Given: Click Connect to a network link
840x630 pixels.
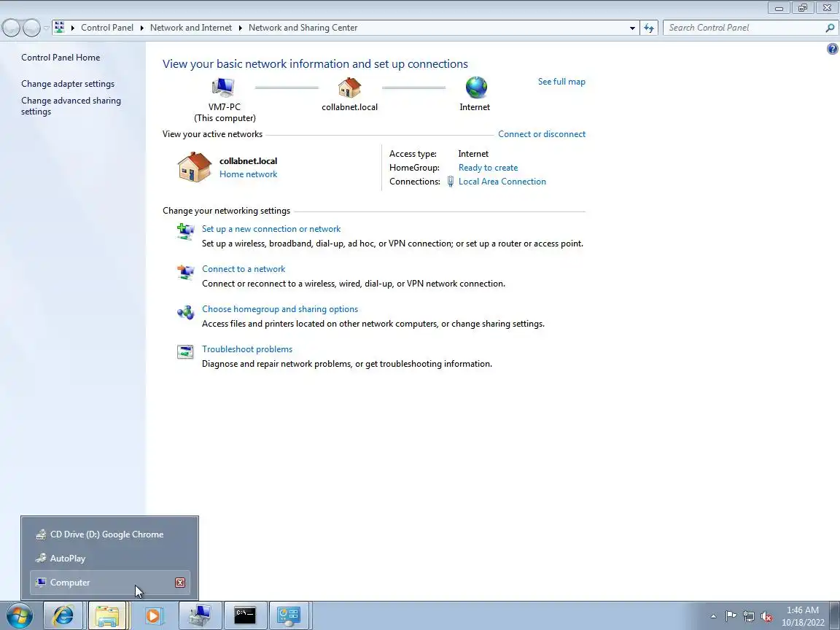Looking at the screenshot, I should point(244,269).
